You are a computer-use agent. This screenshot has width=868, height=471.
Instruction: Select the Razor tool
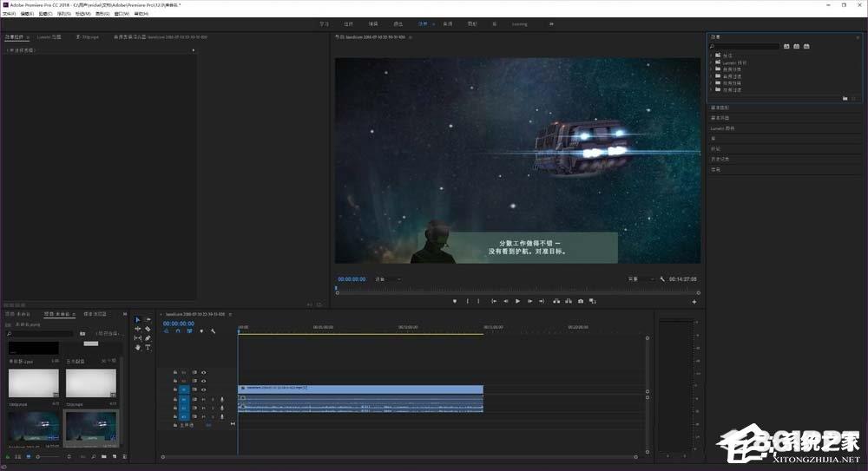(148, 329)
